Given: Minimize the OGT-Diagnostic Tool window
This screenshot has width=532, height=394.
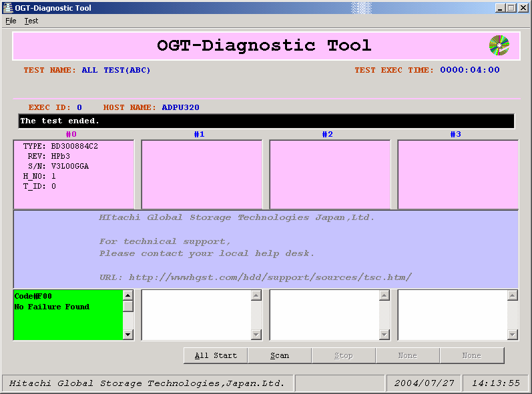Looking at the screenshot, I should [499, 8].
